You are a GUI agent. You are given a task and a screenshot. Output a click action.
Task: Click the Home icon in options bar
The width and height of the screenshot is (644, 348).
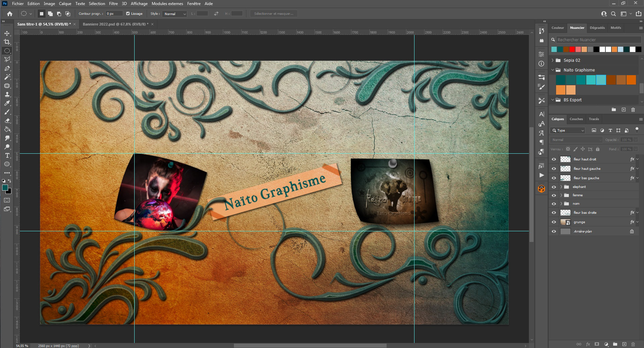10,14
